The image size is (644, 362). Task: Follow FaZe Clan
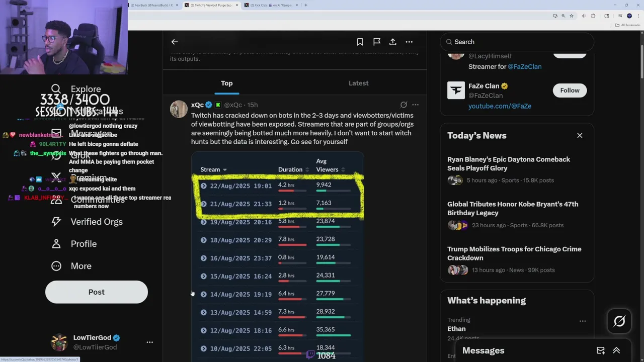point(570,90)
